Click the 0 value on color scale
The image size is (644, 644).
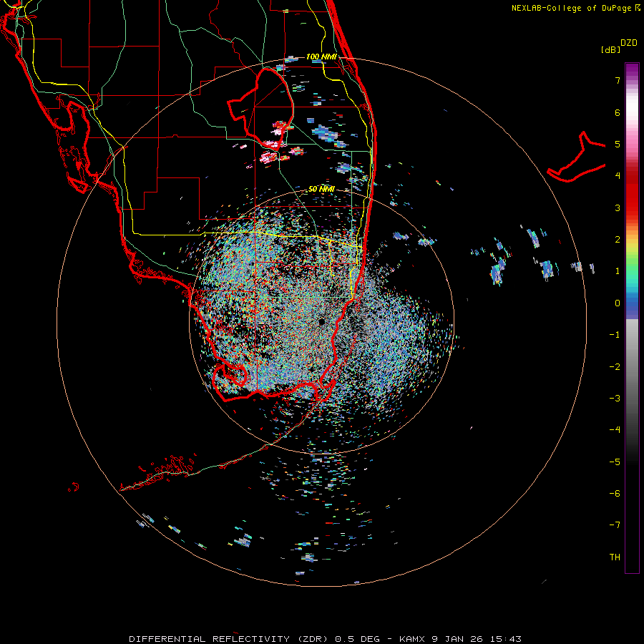618,303
